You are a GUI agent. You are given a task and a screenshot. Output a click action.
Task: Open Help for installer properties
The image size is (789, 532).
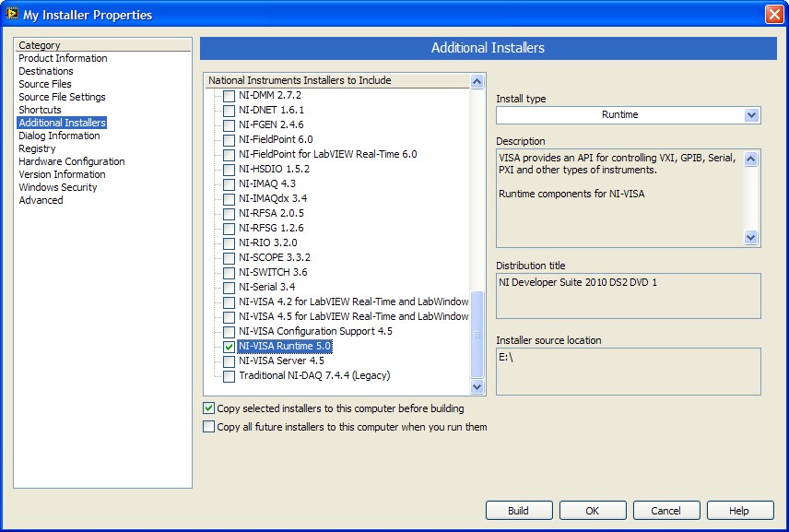[740, 511]
